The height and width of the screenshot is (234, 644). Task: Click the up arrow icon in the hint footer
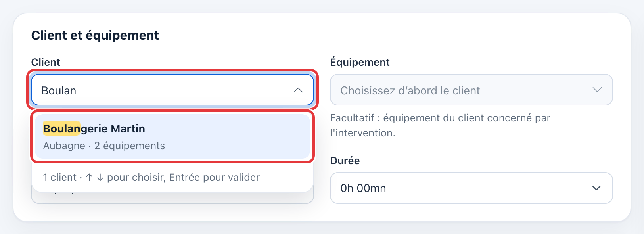pos(89,177)
